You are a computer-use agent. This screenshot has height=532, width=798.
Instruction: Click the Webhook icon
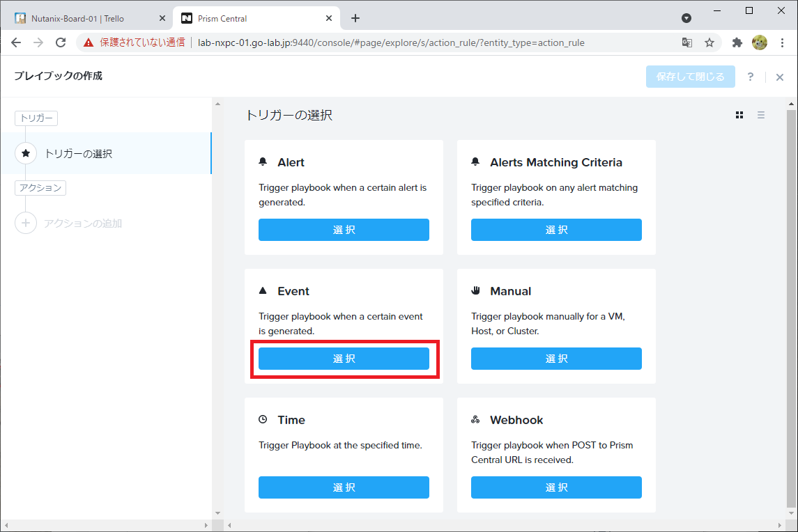[x=475, y=419]
